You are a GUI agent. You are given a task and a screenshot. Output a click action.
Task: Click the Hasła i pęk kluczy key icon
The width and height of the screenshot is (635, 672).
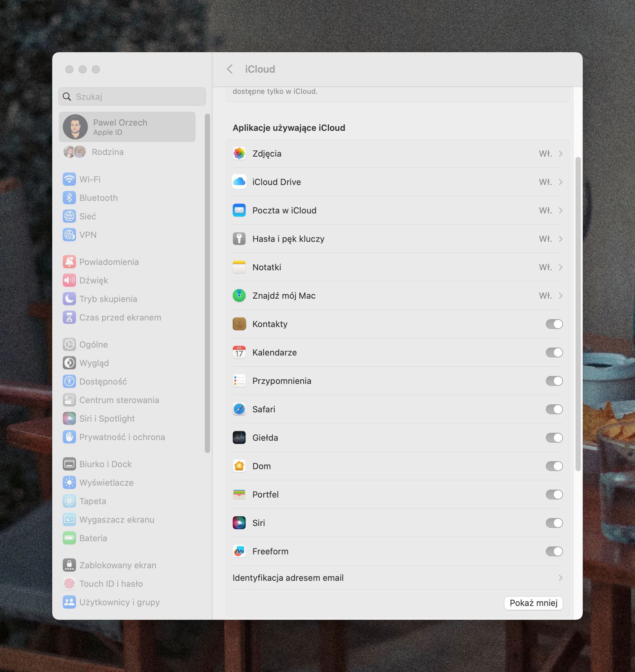click(239, 239)
